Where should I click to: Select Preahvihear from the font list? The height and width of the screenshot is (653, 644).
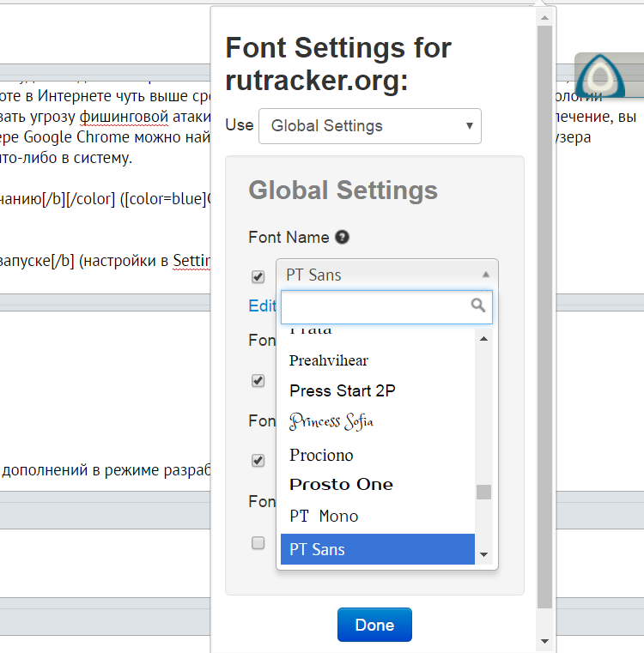click(x=378, y=360)
